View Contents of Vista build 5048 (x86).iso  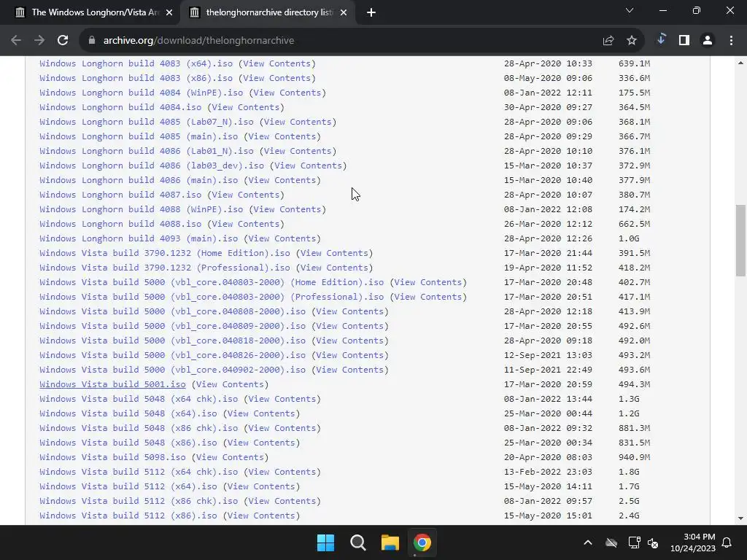261,443
